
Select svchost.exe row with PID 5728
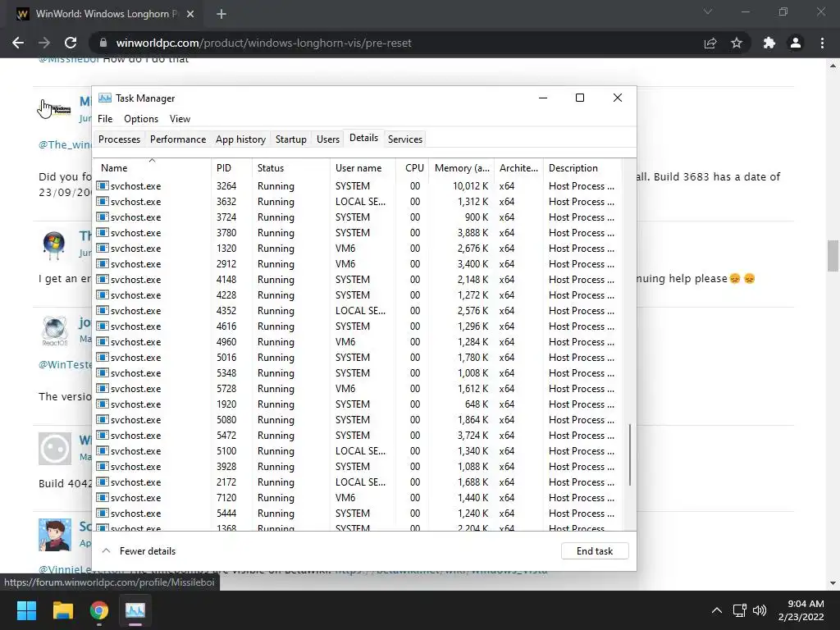tap(358, 388)
